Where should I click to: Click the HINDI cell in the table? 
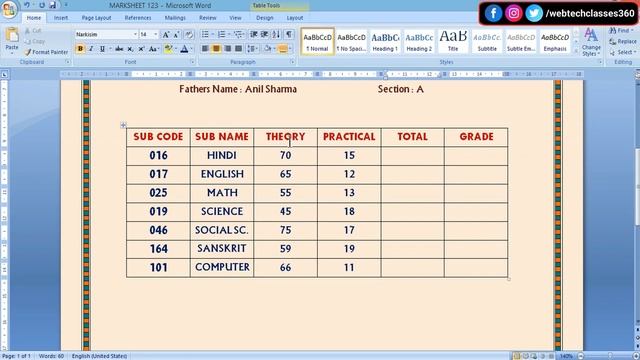point(222,156)
